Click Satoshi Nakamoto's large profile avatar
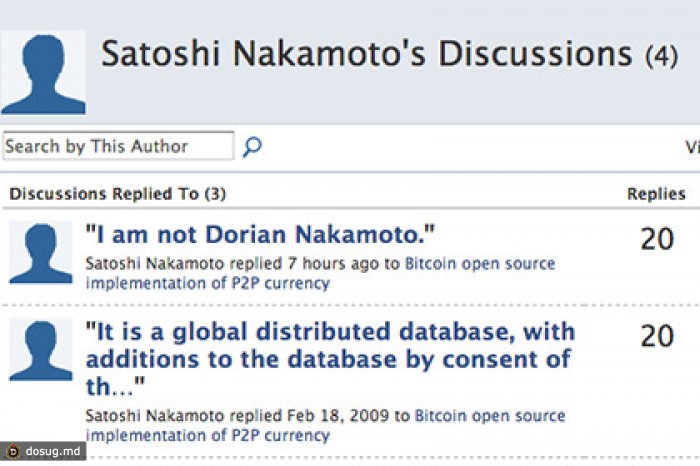The width and height of the screenshot is (700, 466). point(43,73)
